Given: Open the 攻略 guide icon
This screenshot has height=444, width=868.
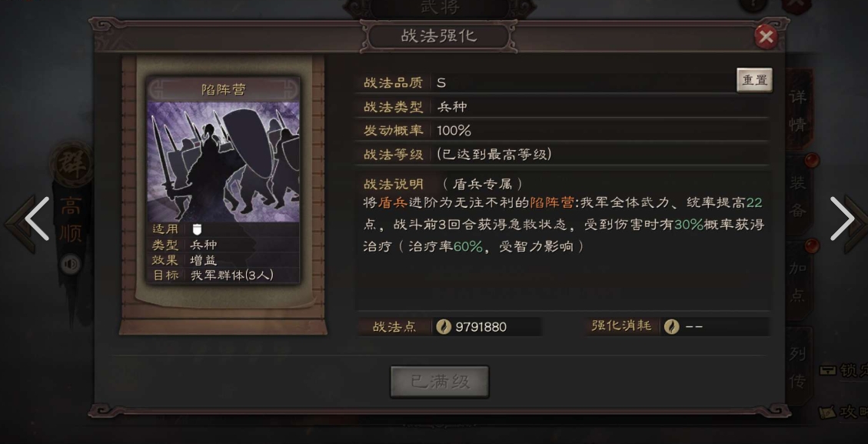Looking at the screenshot, I should coord(827,412).
